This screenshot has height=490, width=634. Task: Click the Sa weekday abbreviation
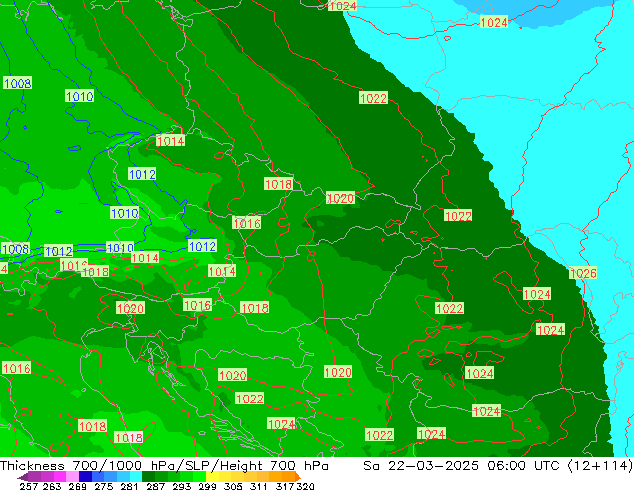point(372,466)
